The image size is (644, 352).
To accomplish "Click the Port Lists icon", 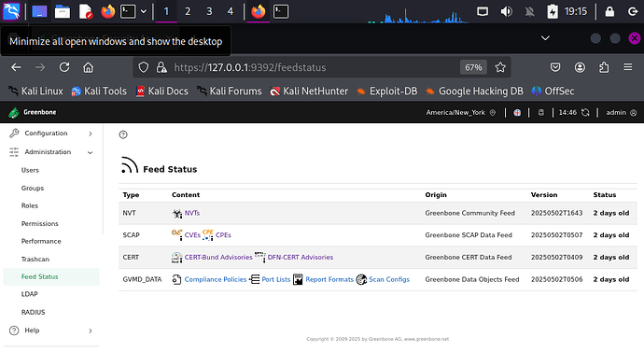I will point(255,279).
